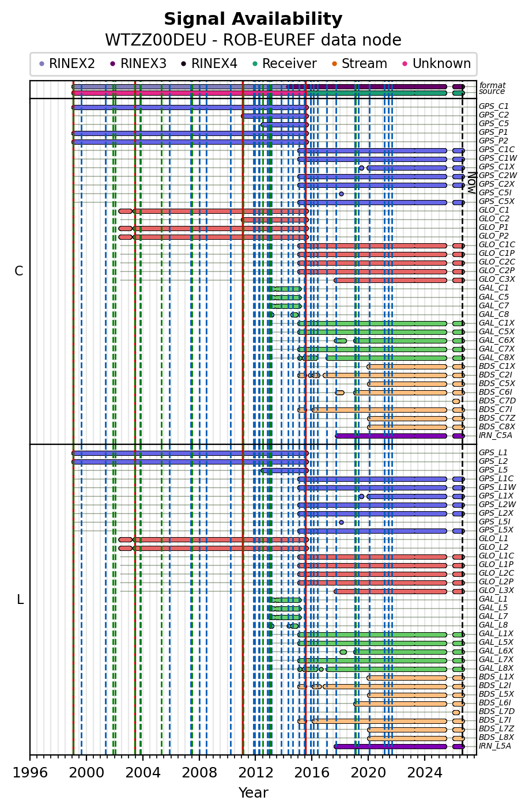This screenshot has height=812, width=529.
Task: Click the short BDS_C7D availability bar
Action: 456,401
